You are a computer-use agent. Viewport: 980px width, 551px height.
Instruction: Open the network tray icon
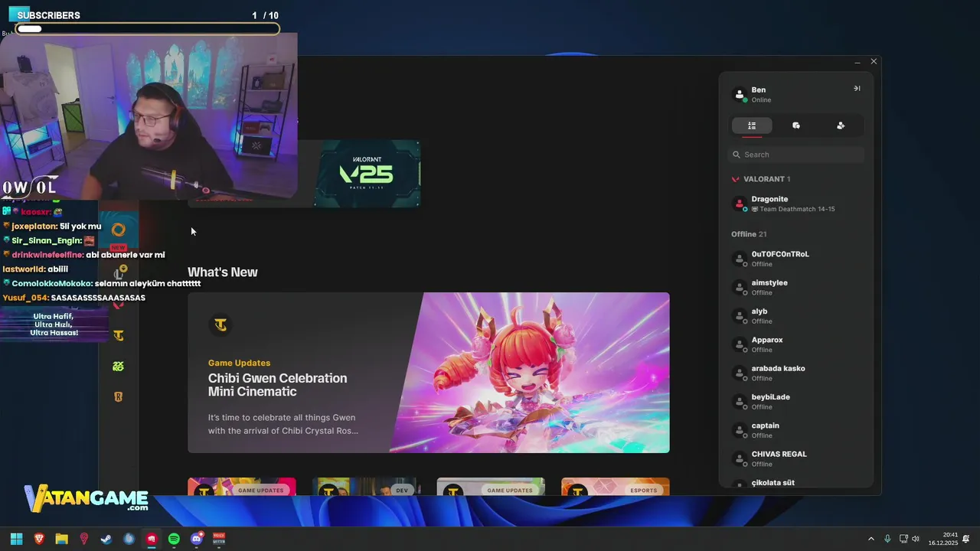[903, 539]
